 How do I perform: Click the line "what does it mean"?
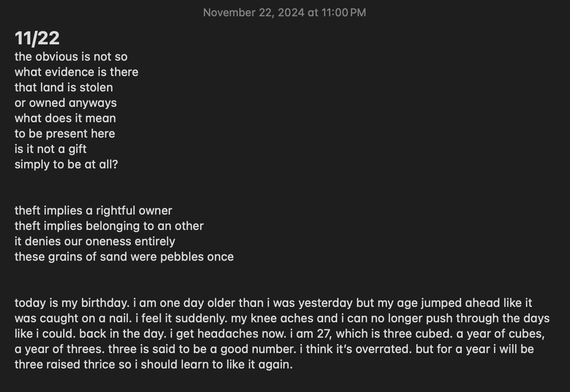point(65,118)
